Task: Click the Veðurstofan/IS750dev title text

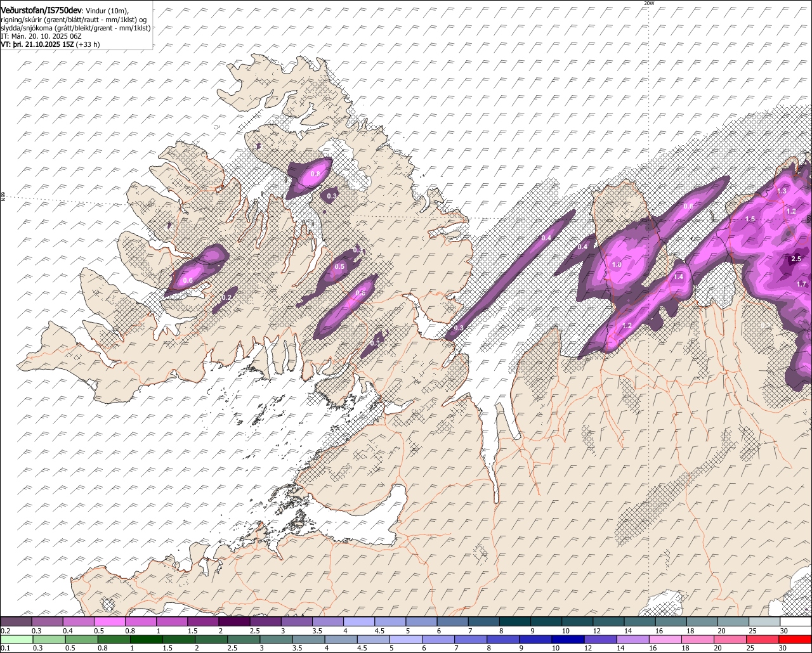Action: 41,11
